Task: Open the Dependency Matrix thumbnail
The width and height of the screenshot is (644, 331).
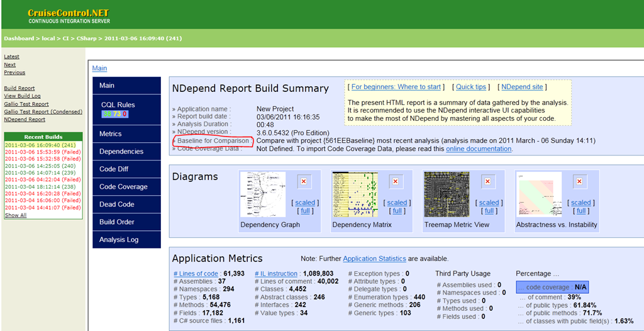Action: point(355,194)
